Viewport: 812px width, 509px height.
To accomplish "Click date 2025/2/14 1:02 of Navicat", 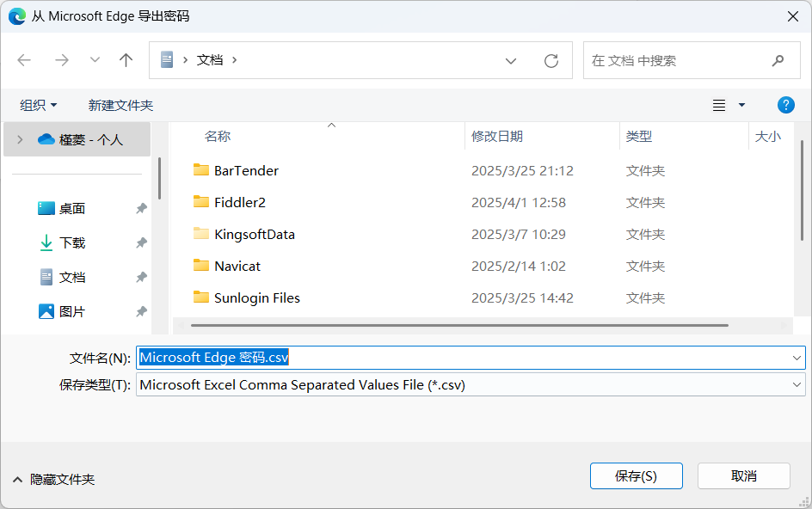I will (x=519, y=267).
